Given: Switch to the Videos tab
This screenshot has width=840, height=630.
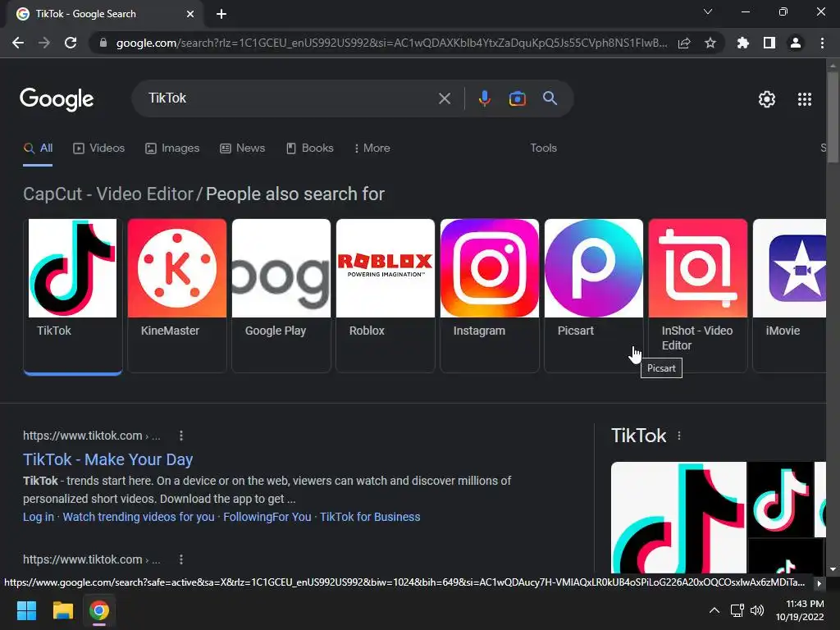Looking at the screenshot, I should (98, 148).
